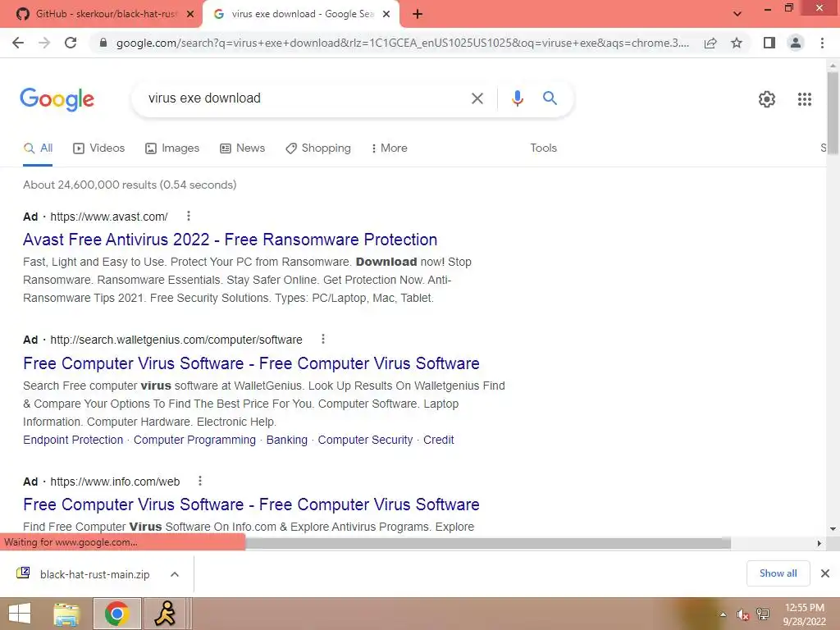The width and height of the screenshot is (840, 630).
Task: Open Avast Free Antivirus 2022 link
Action: coord(230,240)
